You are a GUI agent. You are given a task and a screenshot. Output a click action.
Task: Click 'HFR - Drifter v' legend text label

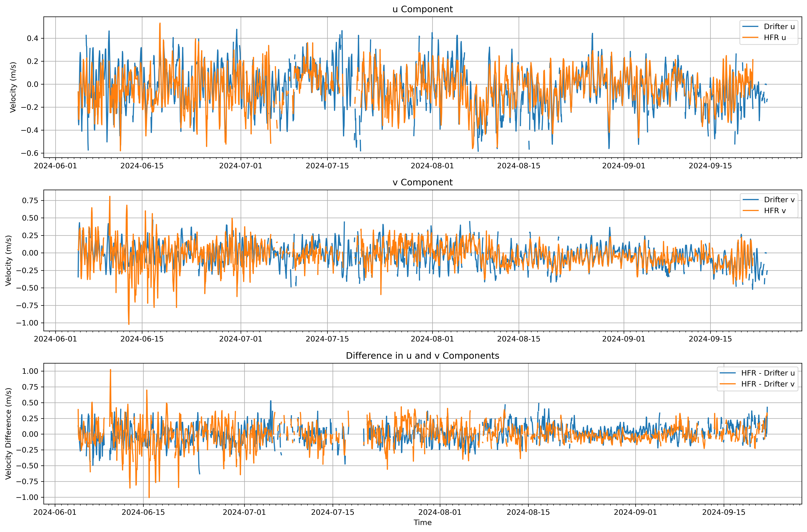(768, 384)
